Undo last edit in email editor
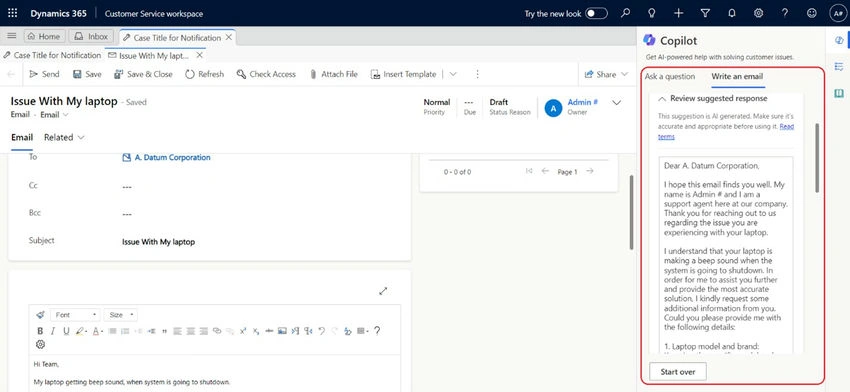850x392 pixels. [321, 331]
